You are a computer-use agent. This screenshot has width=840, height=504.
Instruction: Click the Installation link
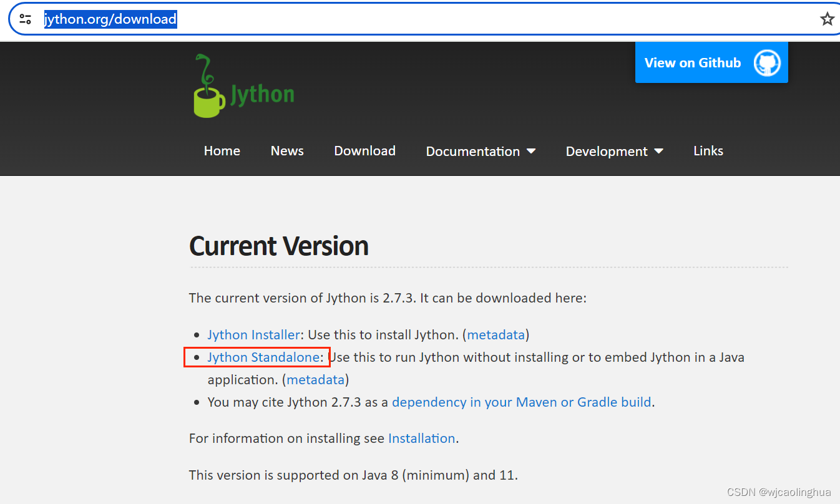pyautogui.click(x=422, y=438)
